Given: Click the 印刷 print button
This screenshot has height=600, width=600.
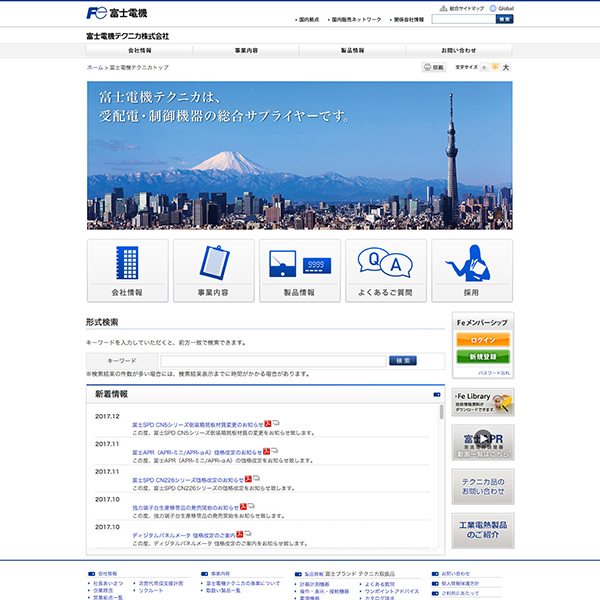Looking at the screenshot, I should [x=434, y=67].
